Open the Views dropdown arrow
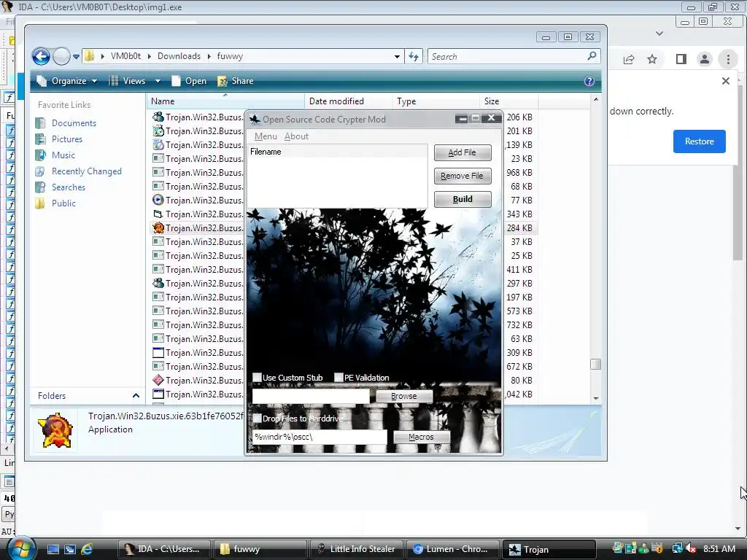 (x=158, y=81)
